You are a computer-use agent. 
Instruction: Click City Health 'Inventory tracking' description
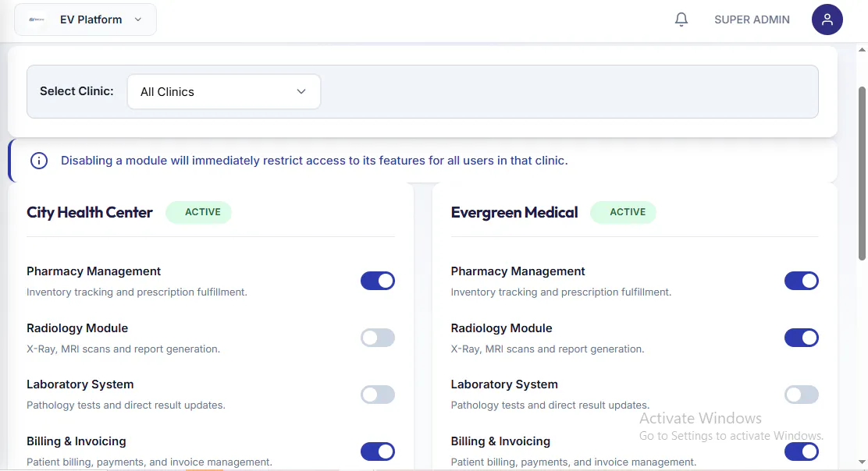137,292
